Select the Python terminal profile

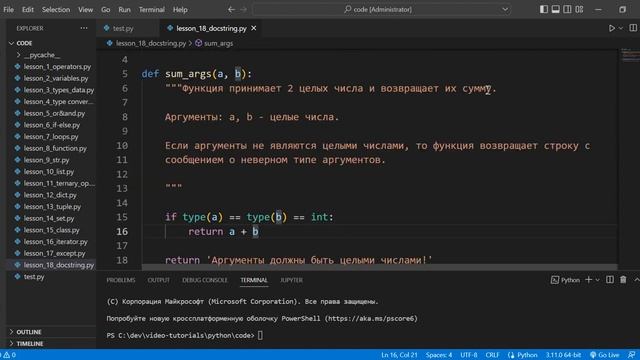(565, 280)
